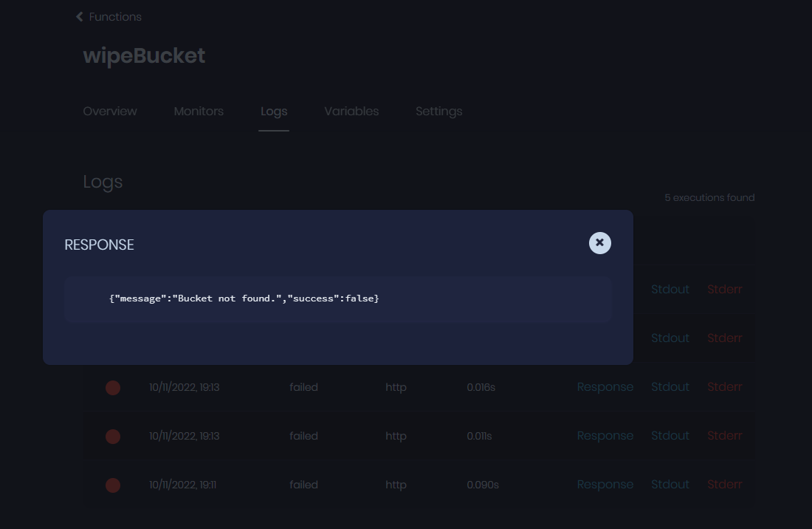
Task: Open Stdout for the 19:11 execution
Action: (x=670, y=485)
